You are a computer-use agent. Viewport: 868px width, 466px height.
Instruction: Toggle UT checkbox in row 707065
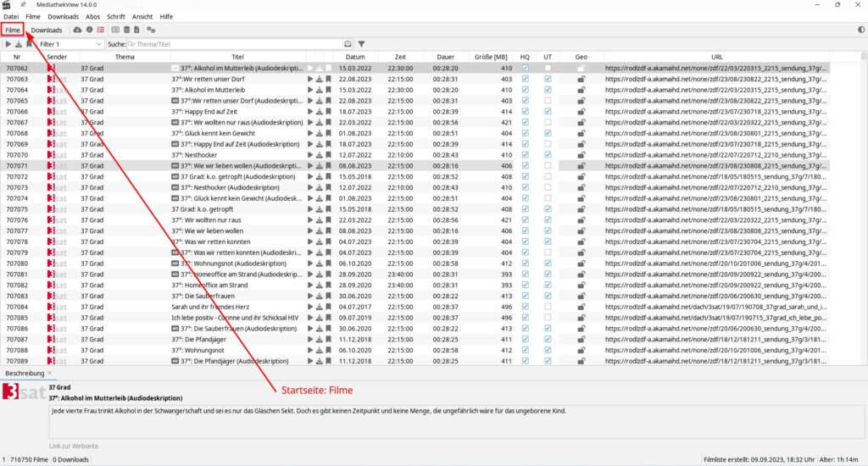pos(548,101)
